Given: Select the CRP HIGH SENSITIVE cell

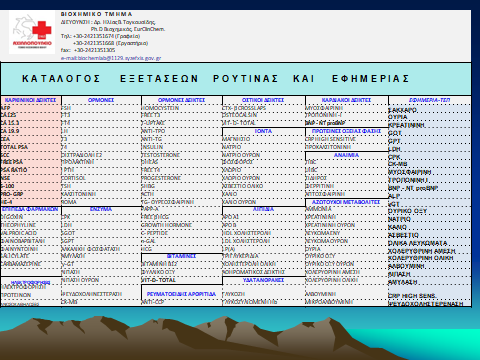Looking at the screenshot, I should point(330,139).
